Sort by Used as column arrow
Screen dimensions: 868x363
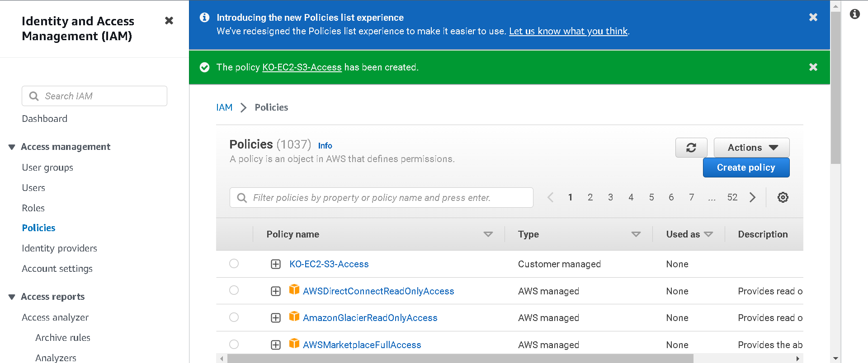pos(708,234)
